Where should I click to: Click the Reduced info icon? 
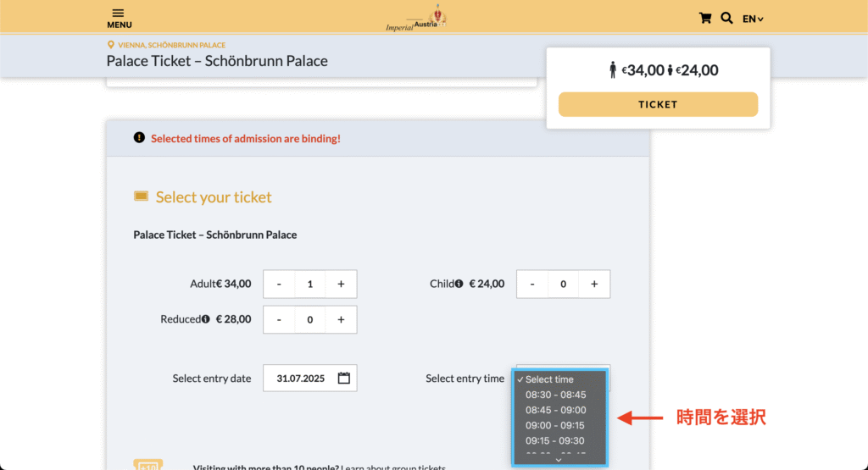205,319
